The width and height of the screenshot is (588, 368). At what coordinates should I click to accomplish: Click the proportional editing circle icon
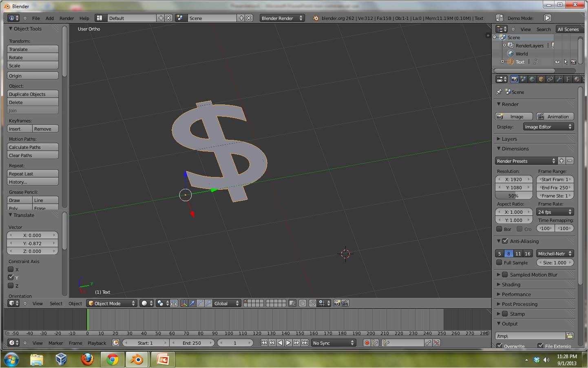[x=303, y=303]
